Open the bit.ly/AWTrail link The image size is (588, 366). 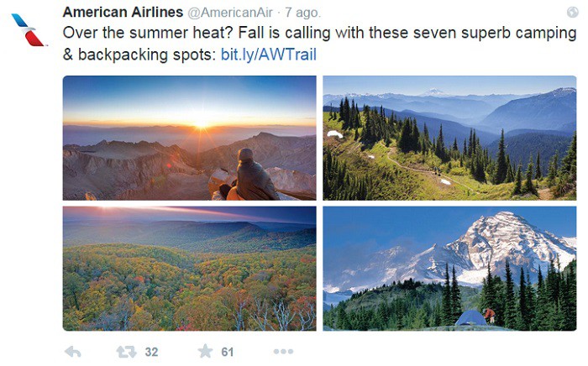click(269, 55)
